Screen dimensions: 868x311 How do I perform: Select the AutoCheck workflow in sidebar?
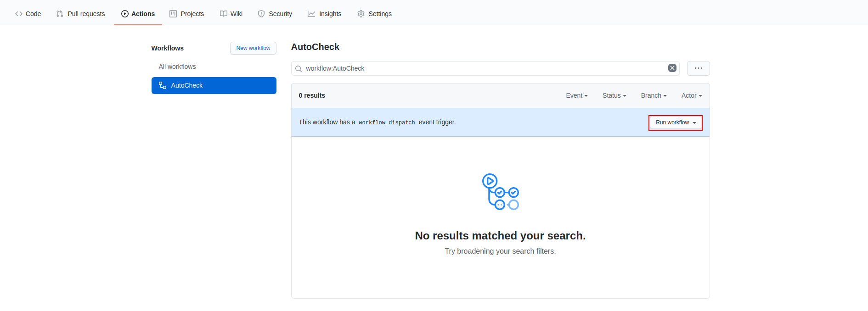[x=214, y=85]
